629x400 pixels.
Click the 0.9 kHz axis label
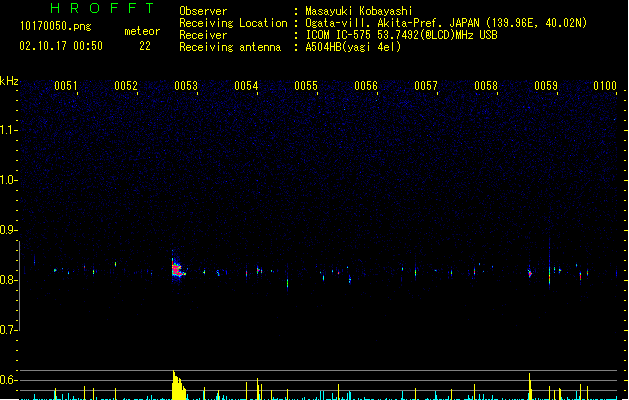point(8,230)
